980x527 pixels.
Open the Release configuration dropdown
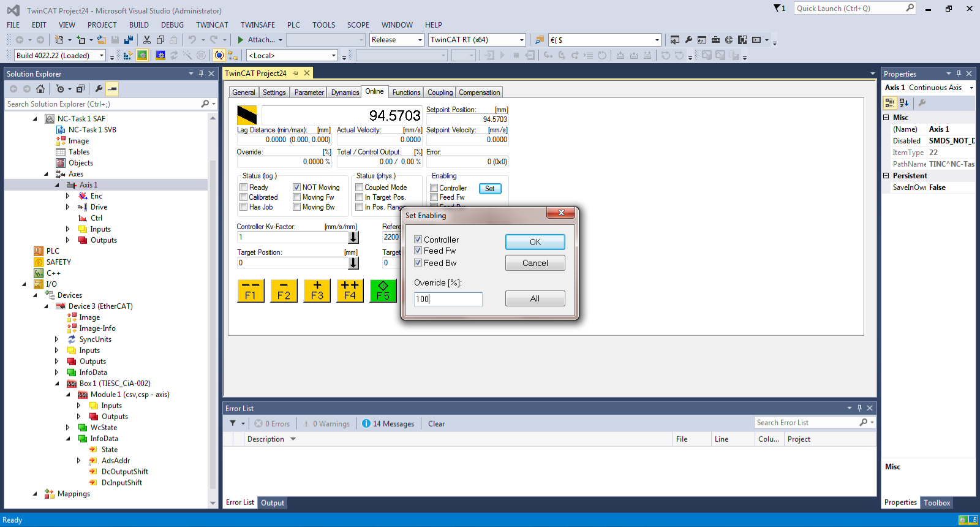click(397, 40)
